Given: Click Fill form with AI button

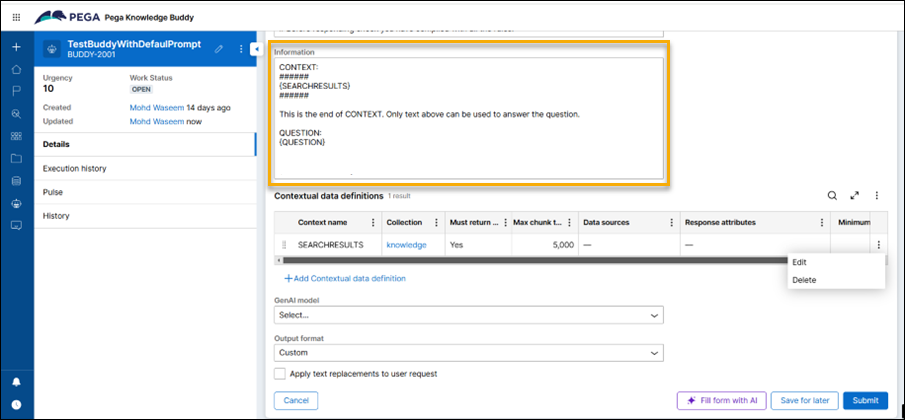Looking at the screenshot, I should click(721, 400).
